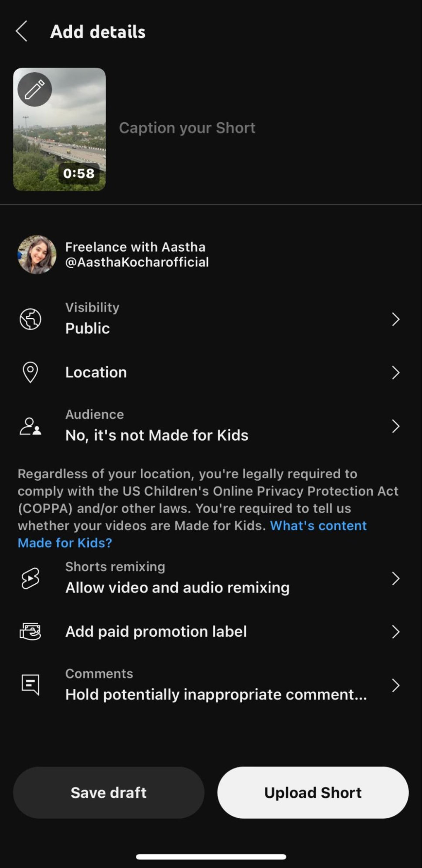
Task: Tap the paid promotion handshake icon
Action: coord(30,632)
